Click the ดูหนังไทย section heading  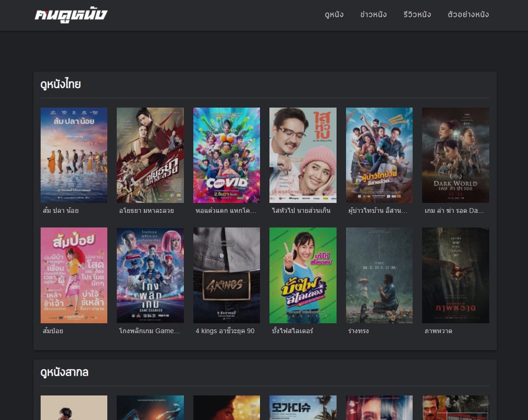pos(61,84)
